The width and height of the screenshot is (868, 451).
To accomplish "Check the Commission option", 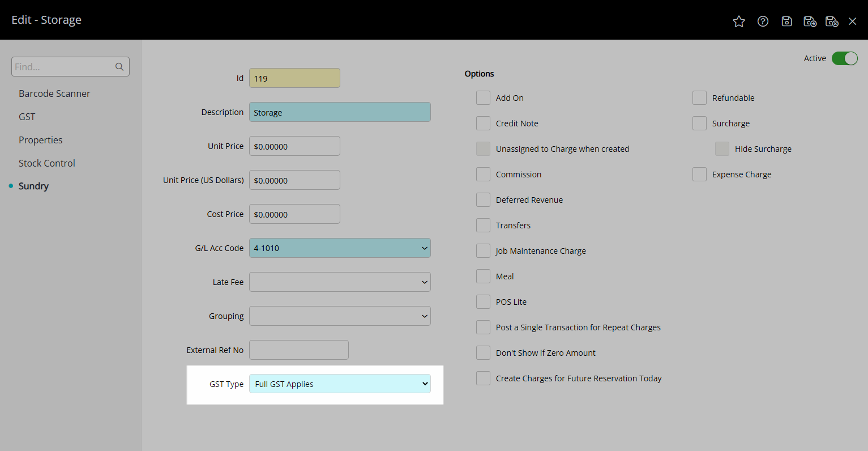I will click(483, 175).
